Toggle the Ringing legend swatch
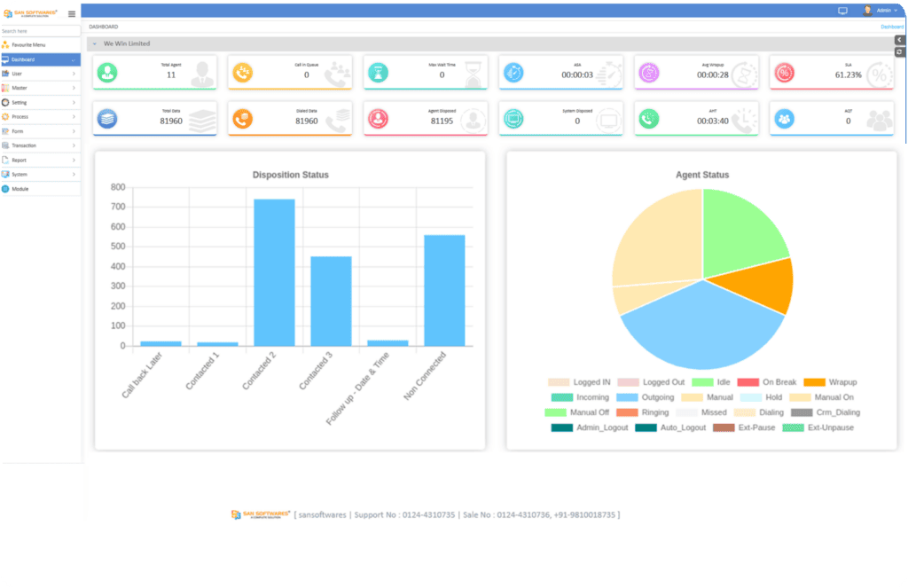Screen dimensions: 908x588 (627, 412)
